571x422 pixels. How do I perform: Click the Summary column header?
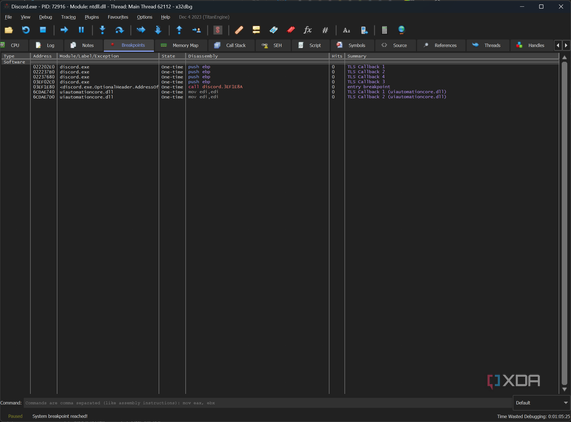[452, 56]
